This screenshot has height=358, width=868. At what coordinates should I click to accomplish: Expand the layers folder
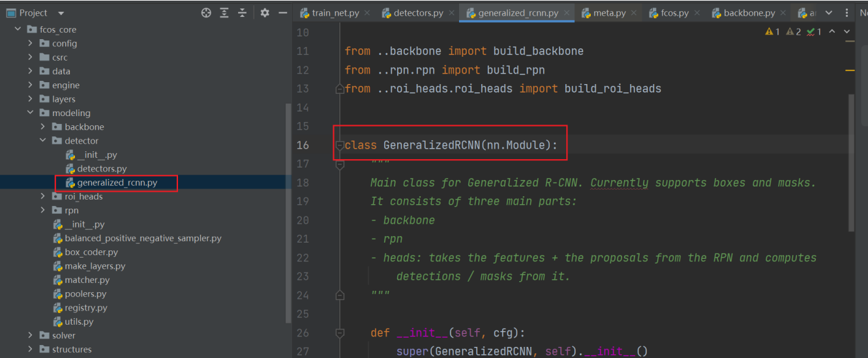(x=30, y=99)
